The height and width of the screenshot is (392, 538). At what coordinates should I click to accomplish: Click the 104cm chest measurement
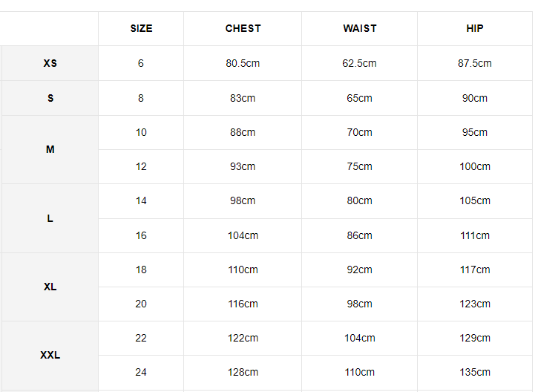(243, 235)
